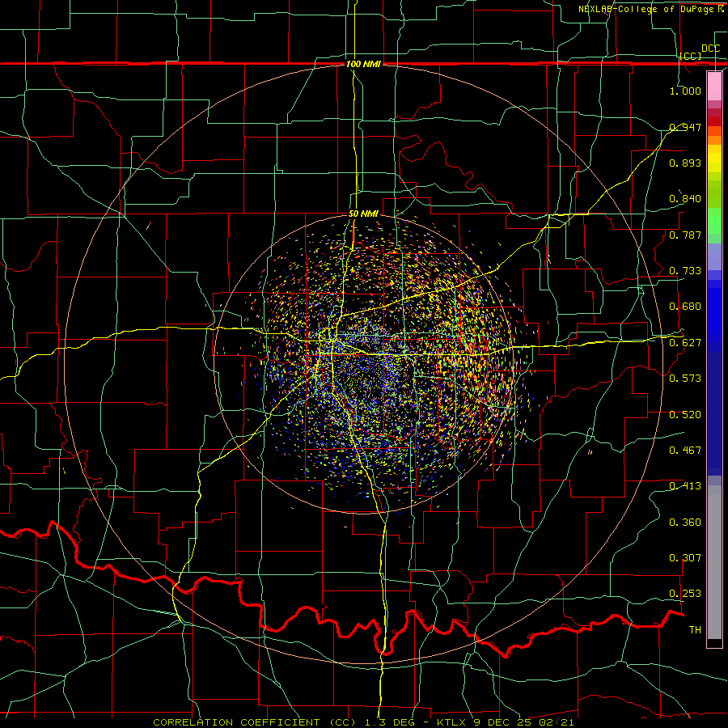728x728 pixels.
Task: Click the [CC] product label
Action: [691, 56]
